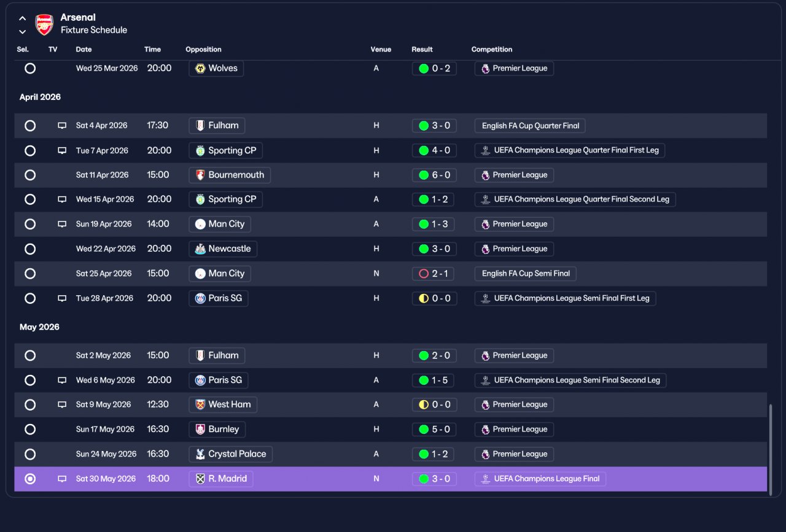Open Fulham club in 4 Apr row

pyautogui.click(x=217, y=126)
